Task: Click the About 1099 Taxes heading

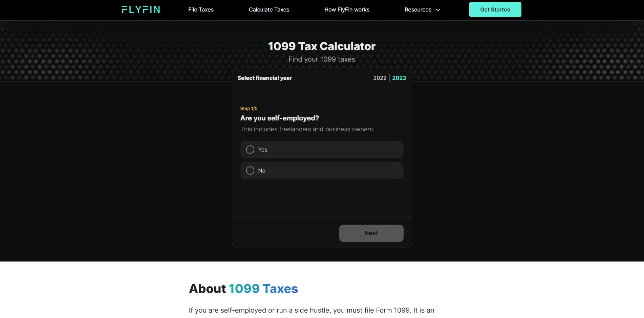Action: click(x=243, y=289)
